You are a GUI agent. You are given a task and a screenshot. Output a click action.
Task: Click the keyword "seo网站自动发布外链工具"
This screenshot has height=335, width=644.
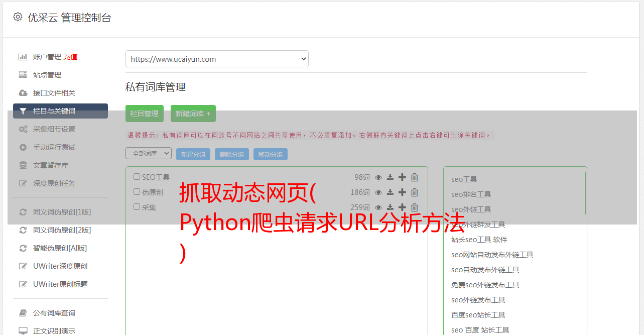pyautogui.click(x=492, y=255)
